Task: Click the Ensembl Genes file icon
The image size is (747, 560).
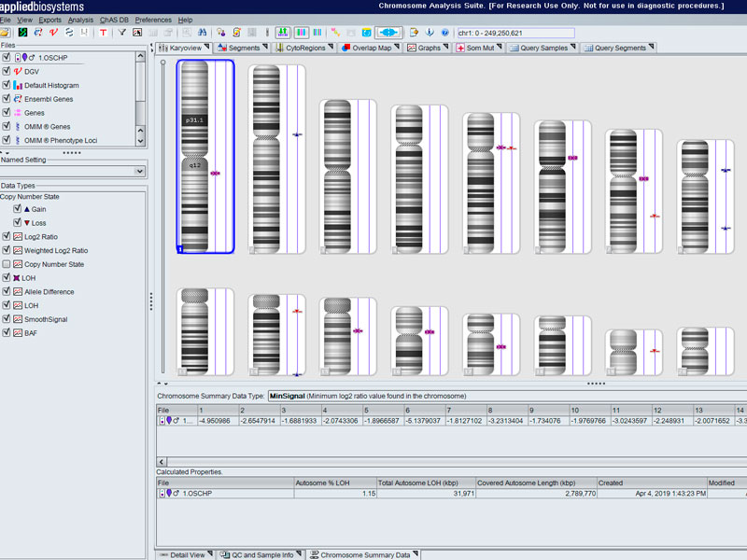Action: point(18,99)
